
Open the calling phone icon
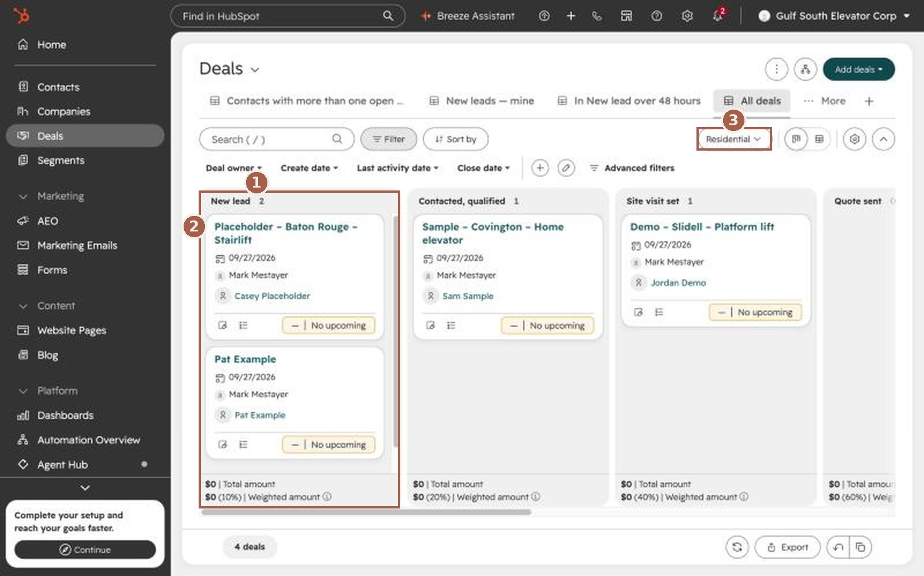(x=597, y=16)
